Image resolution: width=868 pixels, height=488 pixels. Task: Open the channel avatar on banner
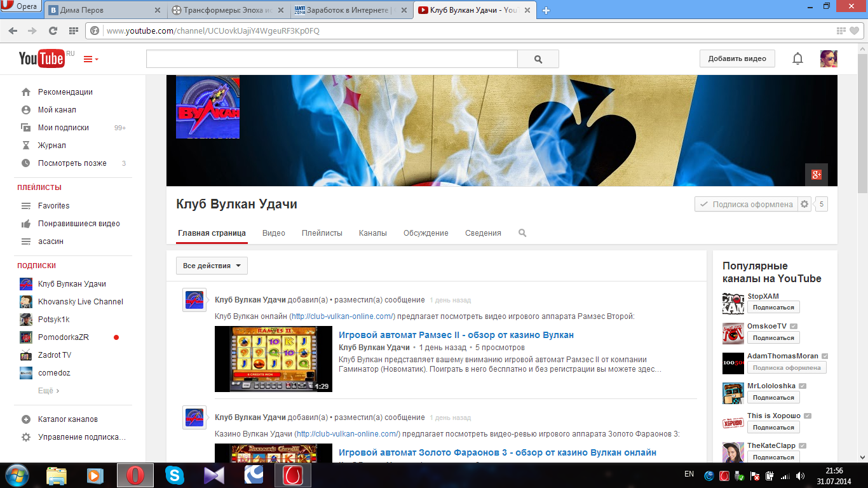208,107
